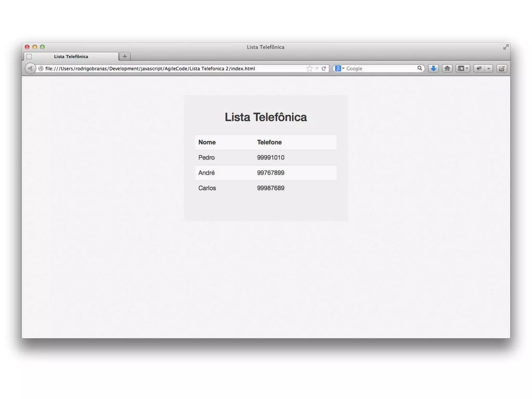Open the Google search engine dropdown
This screenshot has width=532, height=399.
point(339,68)
